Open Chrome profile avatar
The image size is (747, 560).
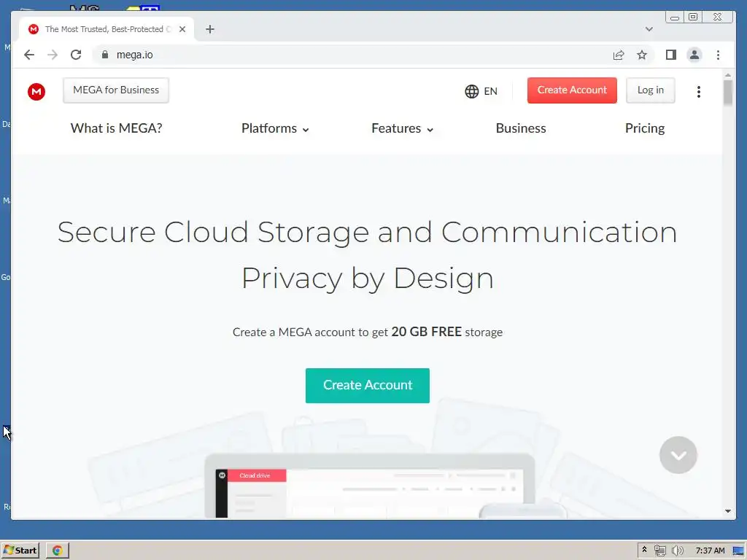click(x=694, y=55)
